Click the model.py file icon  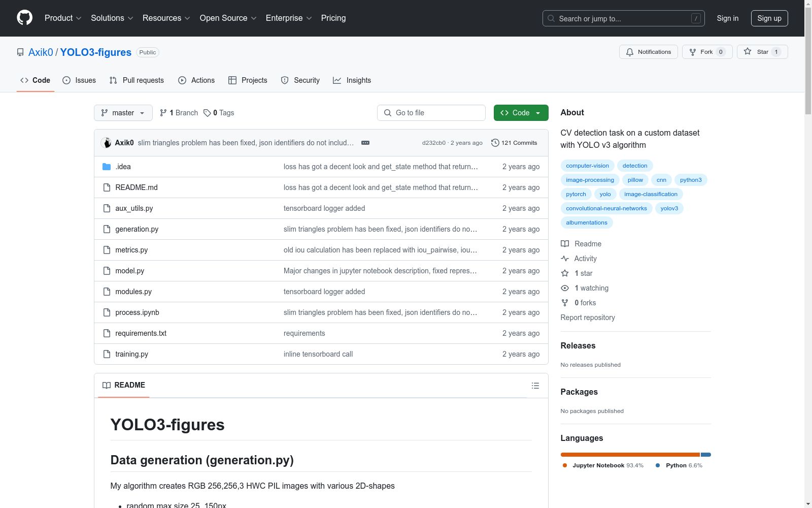coord(107,271)
